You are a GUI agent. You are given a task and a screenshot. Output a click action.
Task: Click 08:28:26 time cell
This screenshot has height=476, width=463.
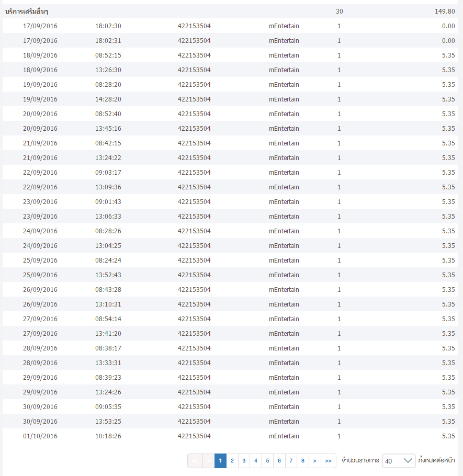click(108, 231)
